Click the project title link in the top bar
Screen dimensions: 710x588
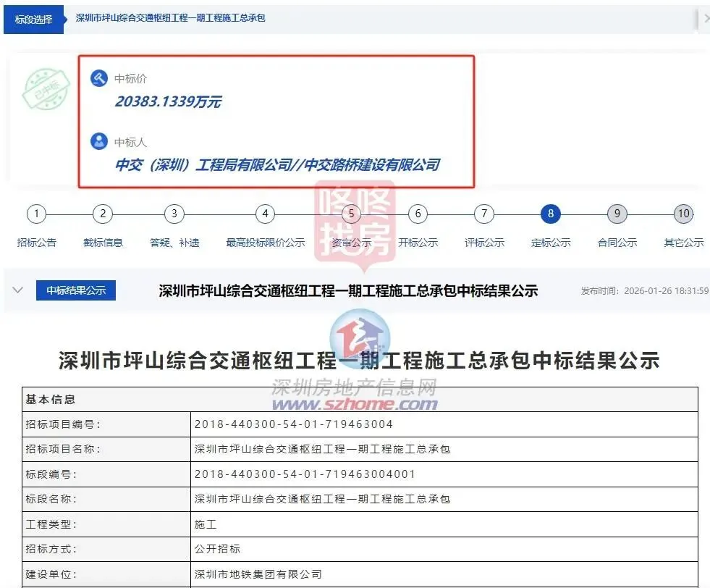pyautogui.click(x=170, y=18)
